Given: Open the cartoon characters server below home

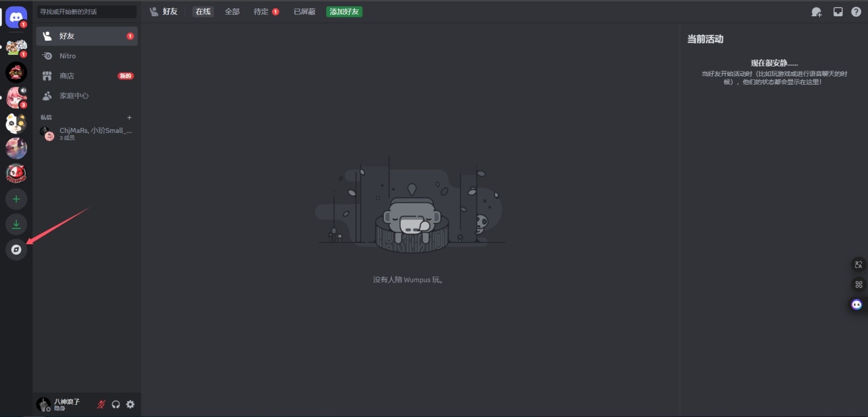Looking at the screenshot, I should pyautogui.click(x=16, y=47).
